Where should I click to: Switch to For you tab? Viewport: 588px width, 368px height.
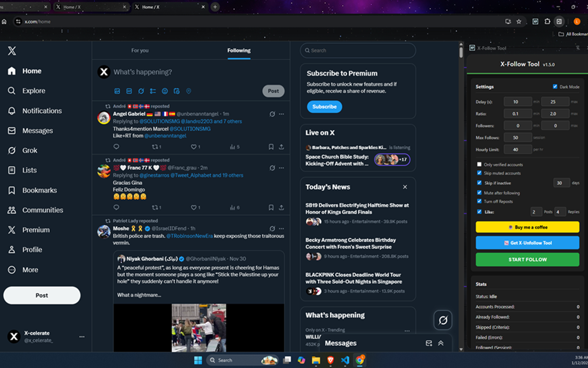coord(140,51)
